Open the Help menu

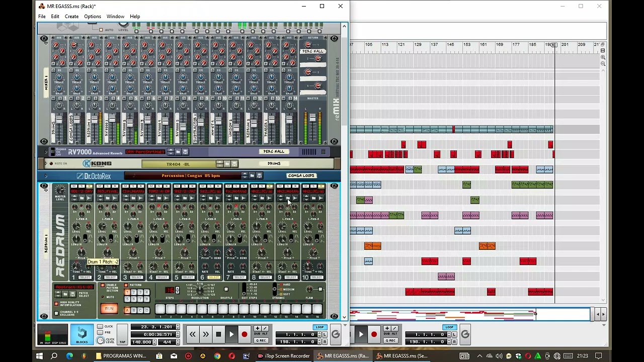tap(135, 17)
